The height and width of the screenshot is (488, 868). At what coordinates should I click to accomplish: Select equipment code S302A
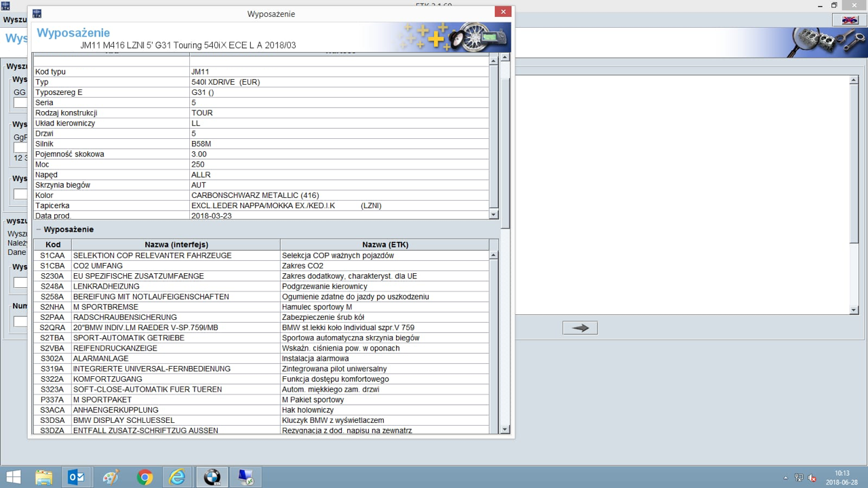52,359
